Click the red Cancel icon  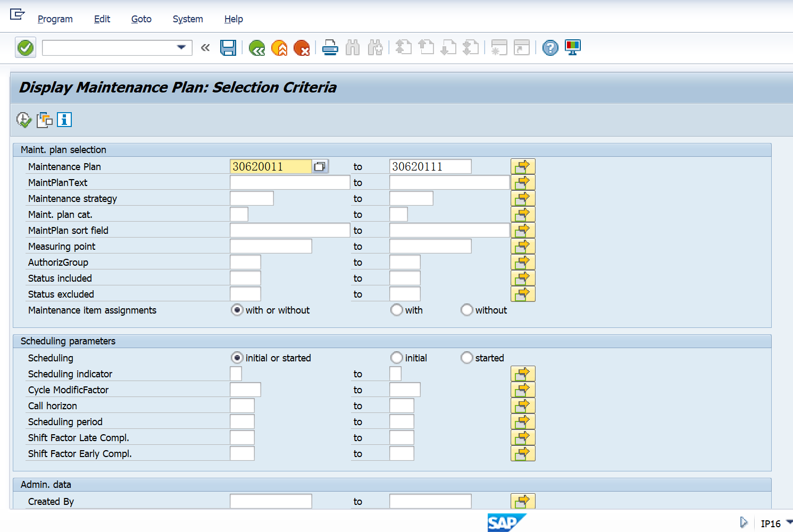point(302,48)
